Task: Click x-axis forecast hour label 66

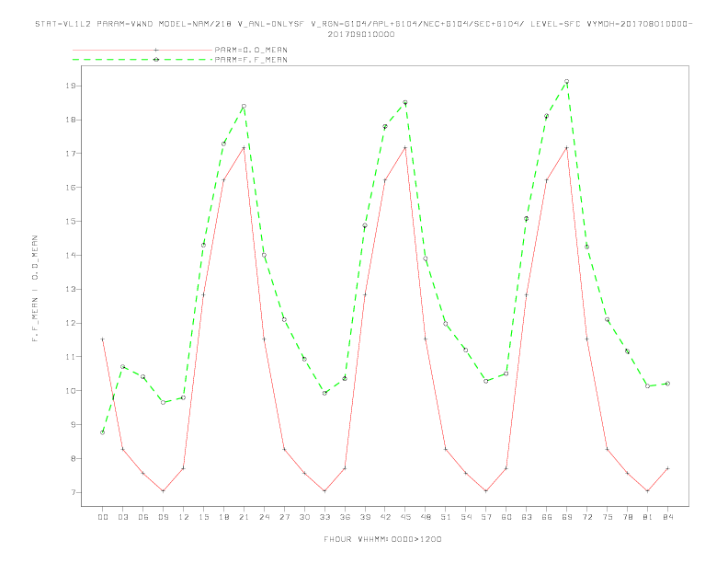Action: tap(547, 517)
